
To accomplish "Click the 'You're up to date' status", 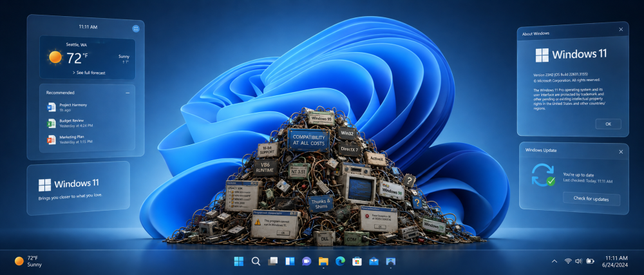I will pyautogui.click(x=578, y=174).
